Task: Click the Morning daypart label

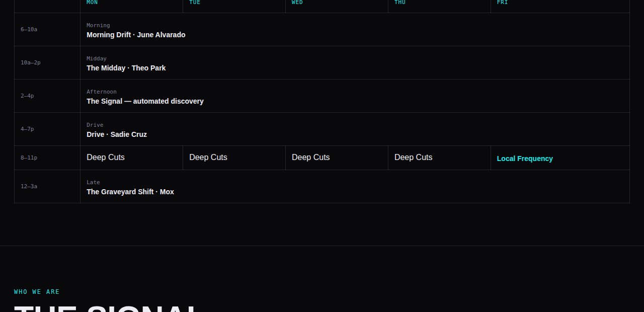Action: pyautogui.click(x=98, y=25)
